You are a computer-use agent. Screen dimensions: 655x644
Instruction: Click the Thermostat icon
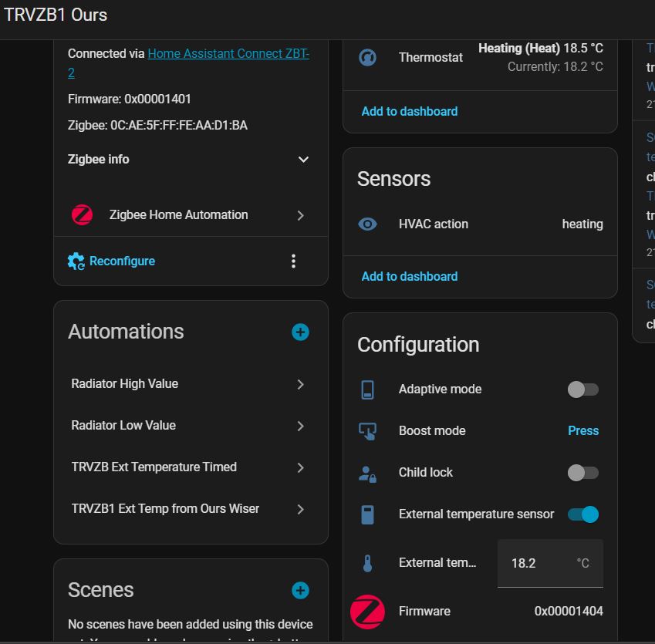pyautogui.click(x=368, y=57)
